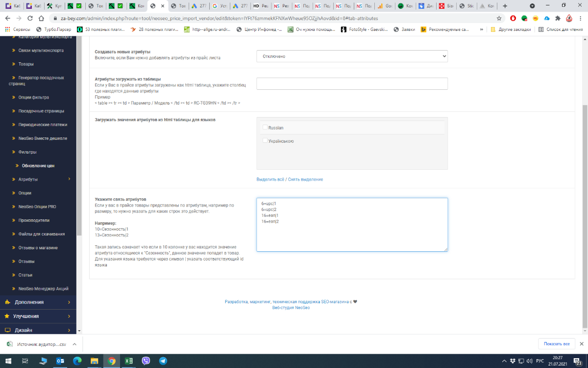Click the Снять выделение link
588x368 pixels.
305,179
